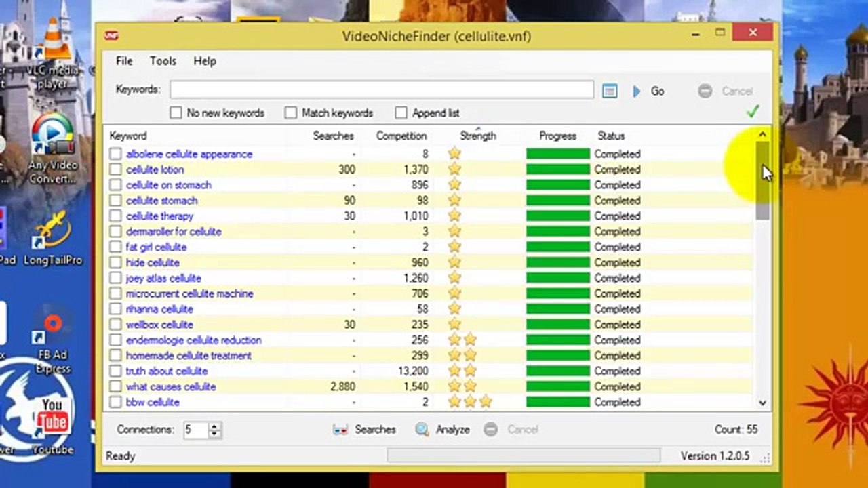Toggle No new keywords checkbox

(x=176, y=113)
